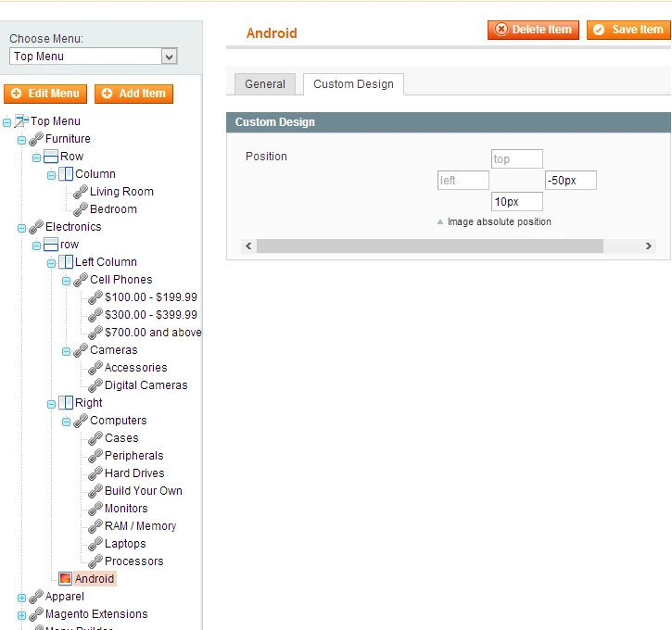This screenshot has width=672, height=630.
Task: Expand the Magento Extensions node
Action: 22,615
